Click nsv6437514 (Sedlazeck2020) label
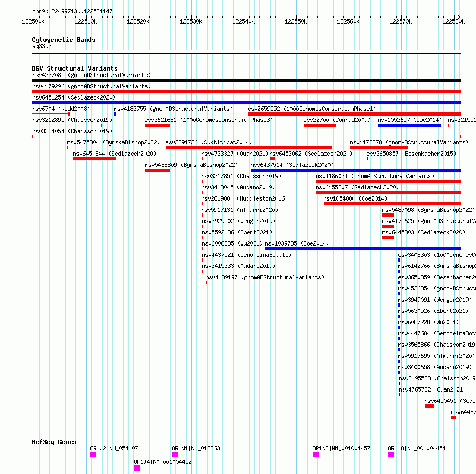This screenshot has width=476, height=474. [292, 165]
